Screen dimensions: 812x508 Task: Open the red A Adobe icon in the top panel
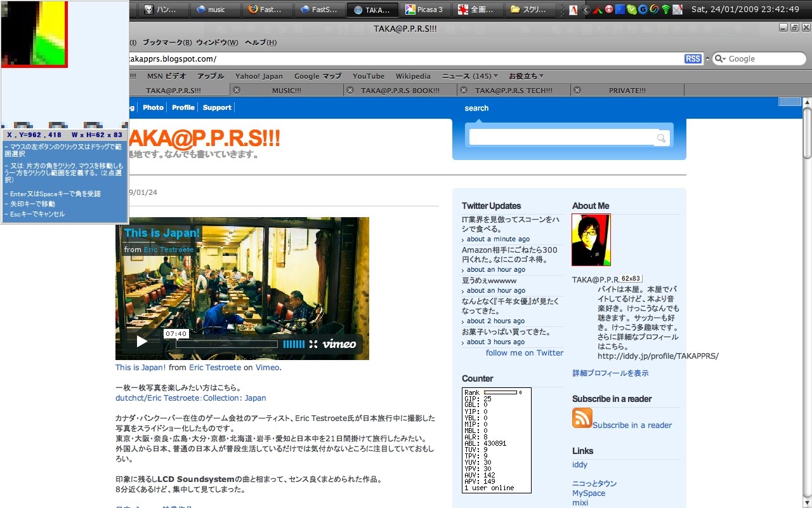pyautogui.click(x=573, y=10)
